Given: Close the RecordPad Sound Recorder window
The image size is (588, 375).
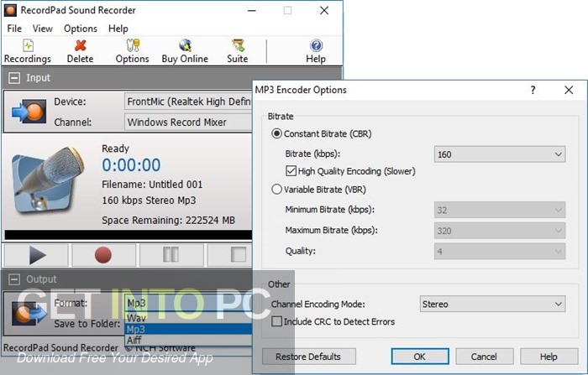Looking at the screenshot, I should 324,11.
